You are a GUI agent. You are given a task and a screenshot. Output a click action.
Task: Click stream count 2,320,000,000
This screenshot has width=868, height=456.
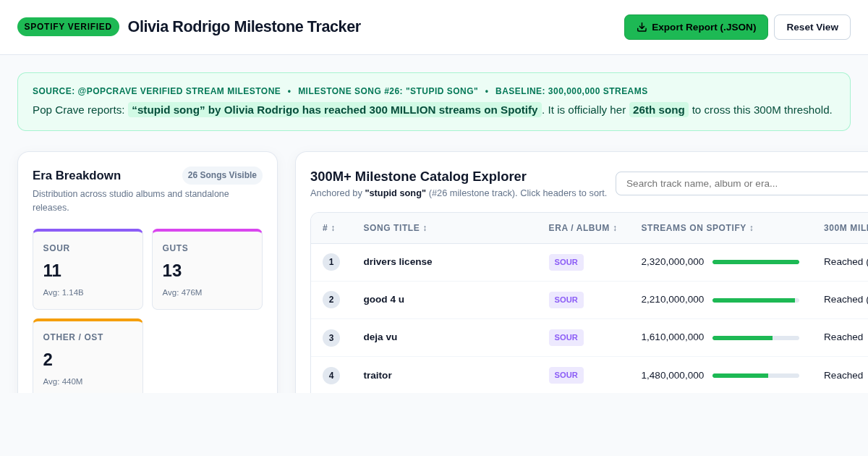(673, 262)
